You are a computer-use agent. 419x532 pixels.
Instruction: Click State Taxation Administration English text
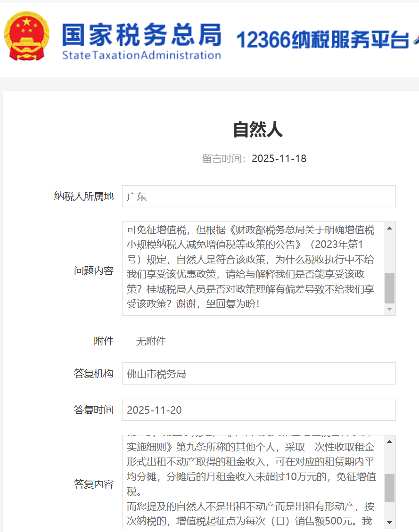coord(141,55)
